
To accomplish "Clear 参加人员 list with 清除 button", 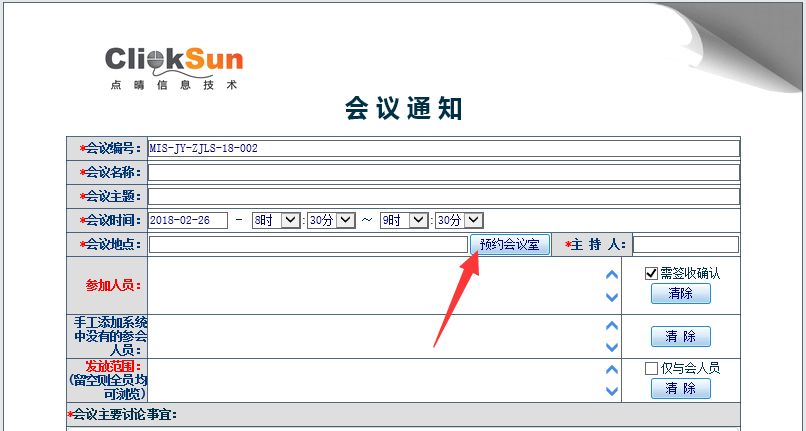I will point(680,293).
